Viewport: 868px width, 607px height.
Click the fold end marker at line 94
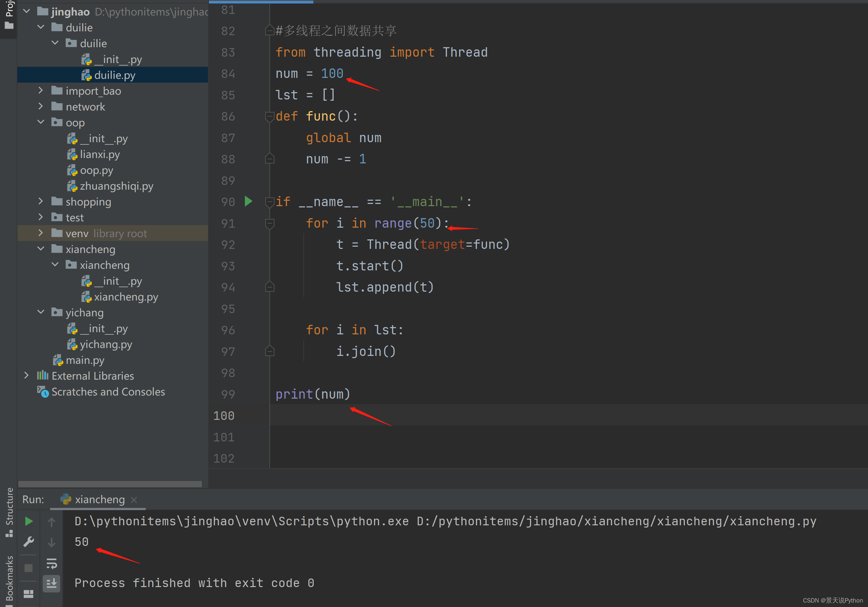pyautogui.click(x=270, y=287)
